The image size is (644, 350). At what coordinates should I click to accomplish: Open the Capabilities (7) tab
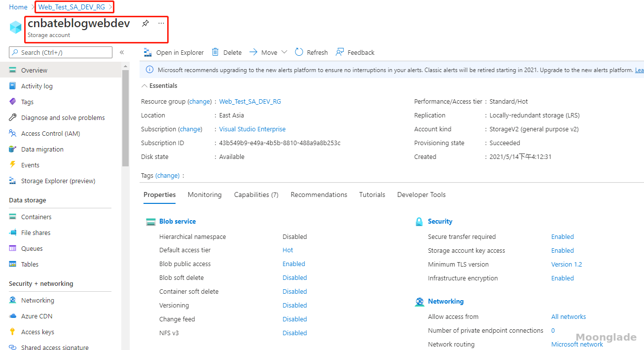(256, 194)
